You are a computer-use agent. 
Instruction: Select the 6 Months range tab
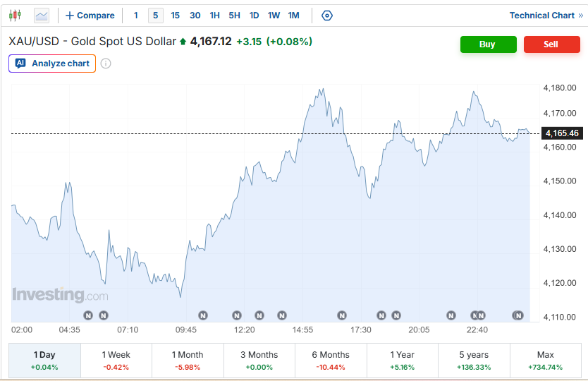click(331, 361)
